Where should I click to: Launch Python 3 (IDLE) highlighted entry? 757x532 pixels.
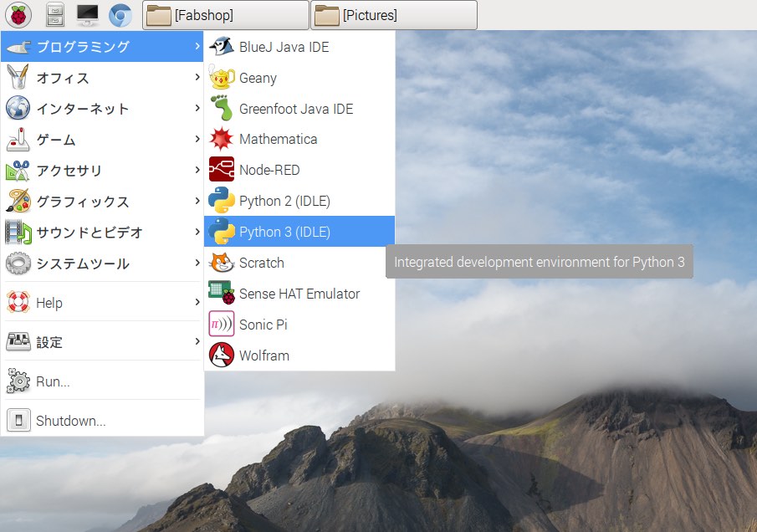(299, 232)
